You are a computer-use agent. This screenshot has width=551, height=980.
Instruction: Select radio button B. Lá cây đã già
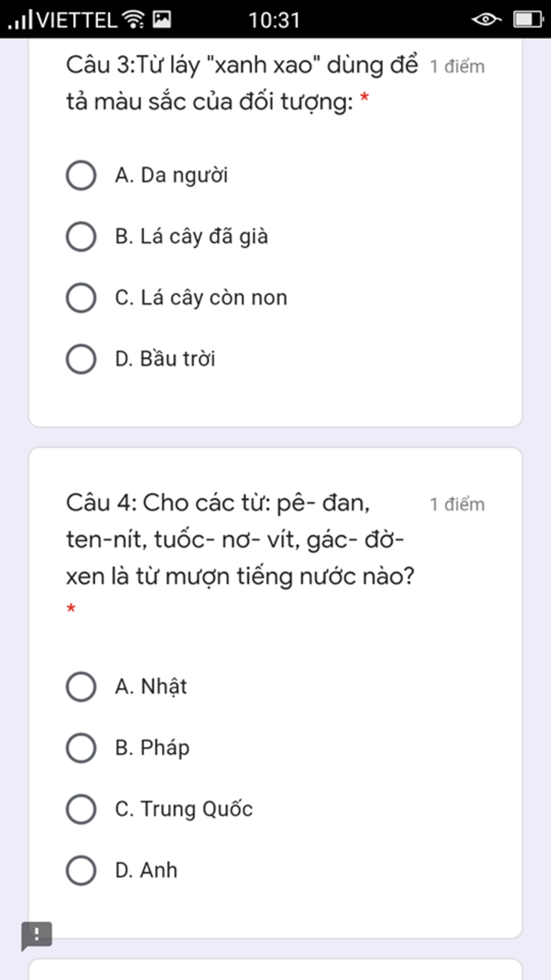81,236
